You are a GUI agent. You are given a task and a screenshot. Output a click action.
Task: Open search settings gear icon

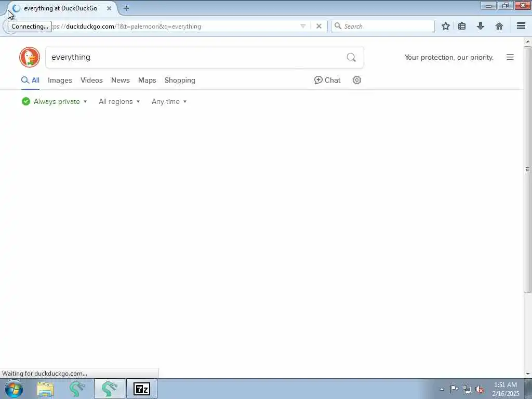pos(356,80)
